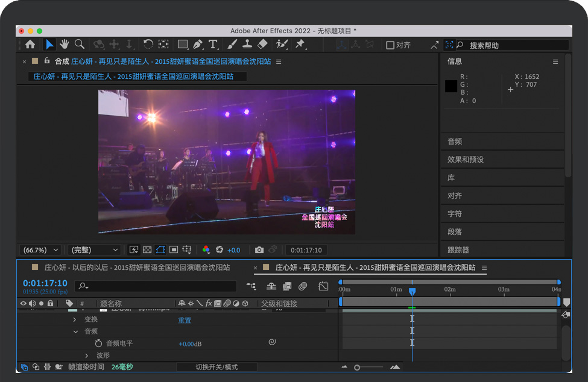Open the 66.7% magnification dropdown
Screen dimensions: 588x382
point(40,250)
